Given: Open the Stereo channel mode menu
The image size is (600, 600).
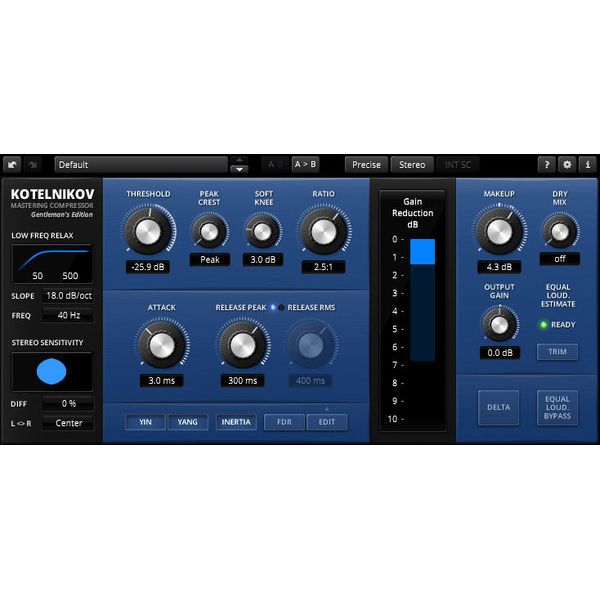Looking at the screenshot, I should point(412,165).
